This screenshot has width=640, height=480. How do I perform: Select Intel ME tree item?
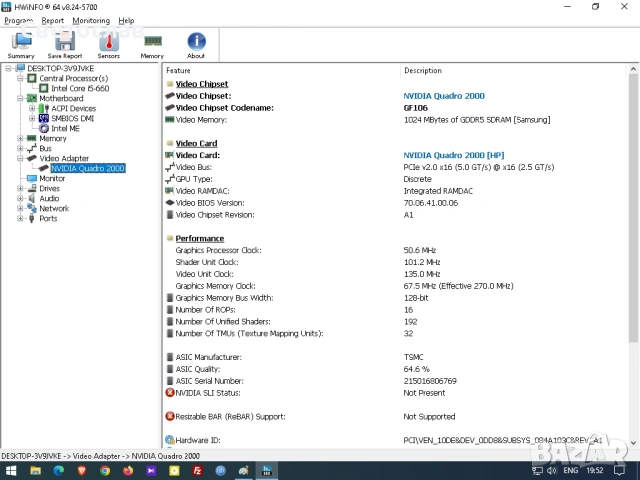65,128
